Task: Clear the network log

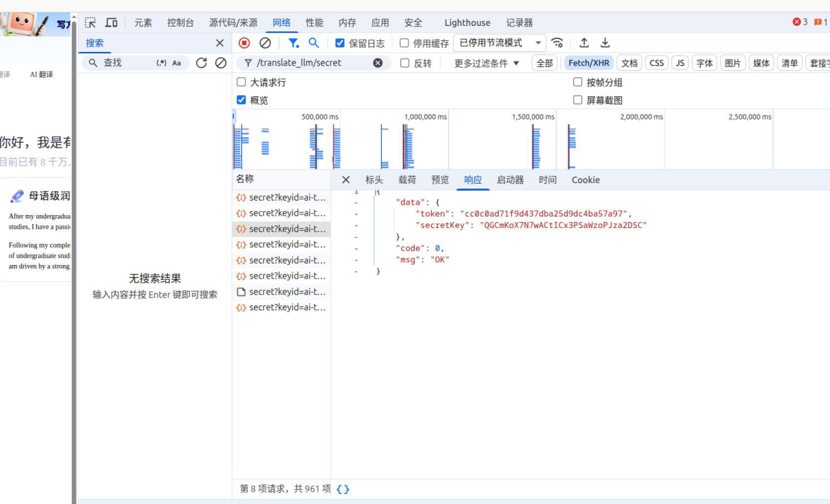Action: (x=265, y=43)
